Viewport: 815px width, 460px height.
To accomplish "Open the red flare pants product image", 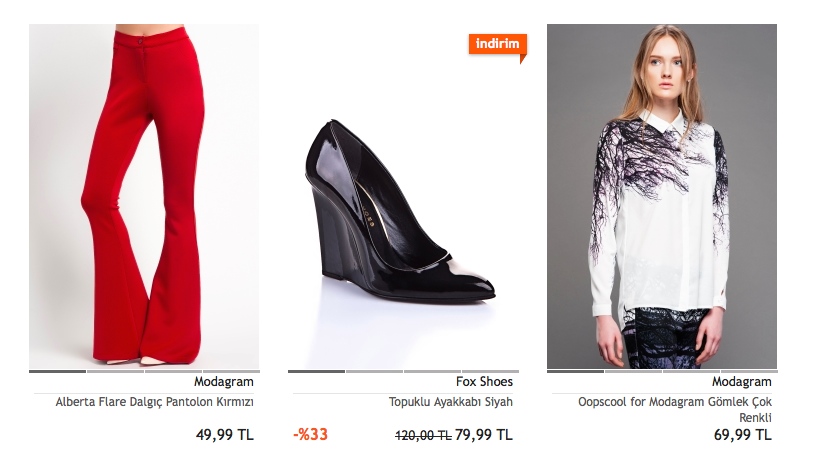I will click(144, 196).
